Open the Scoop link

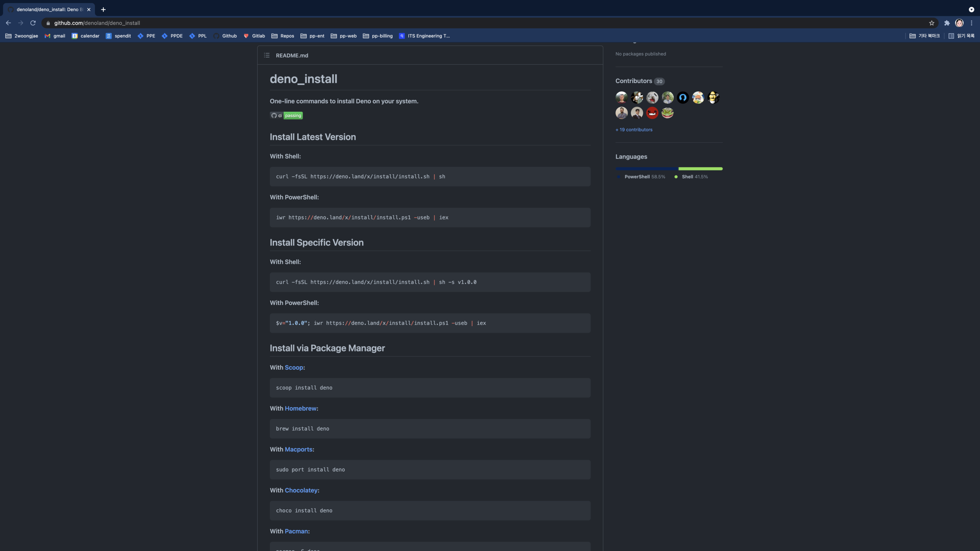[294, 367]
